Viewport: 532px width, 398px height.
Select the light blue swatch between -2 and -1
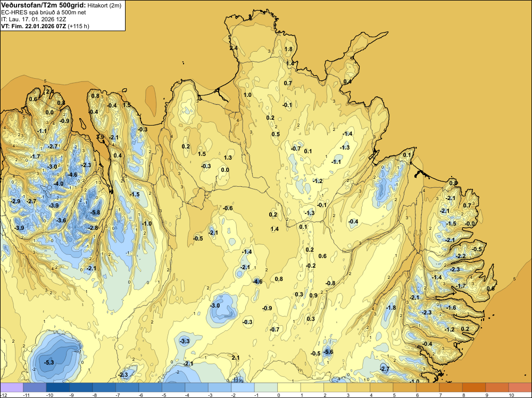[243, 387]
